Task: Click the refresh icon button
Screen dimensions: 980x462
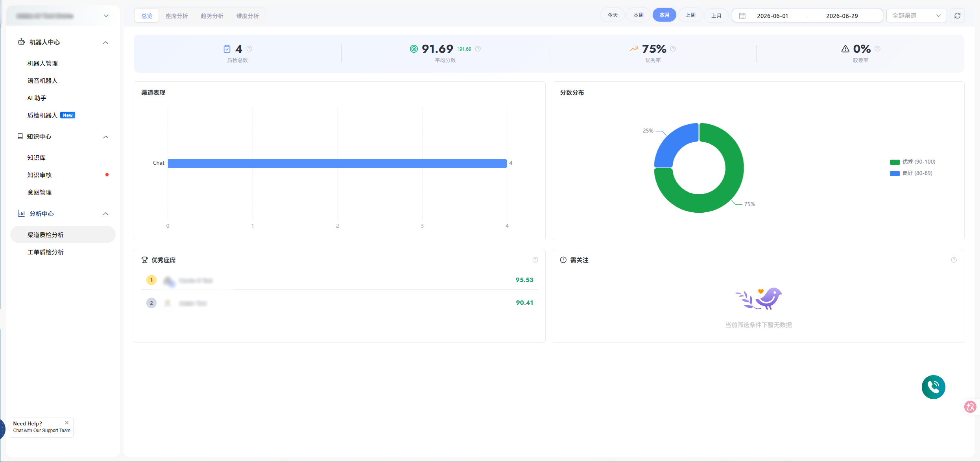Action: pos(957,16)
